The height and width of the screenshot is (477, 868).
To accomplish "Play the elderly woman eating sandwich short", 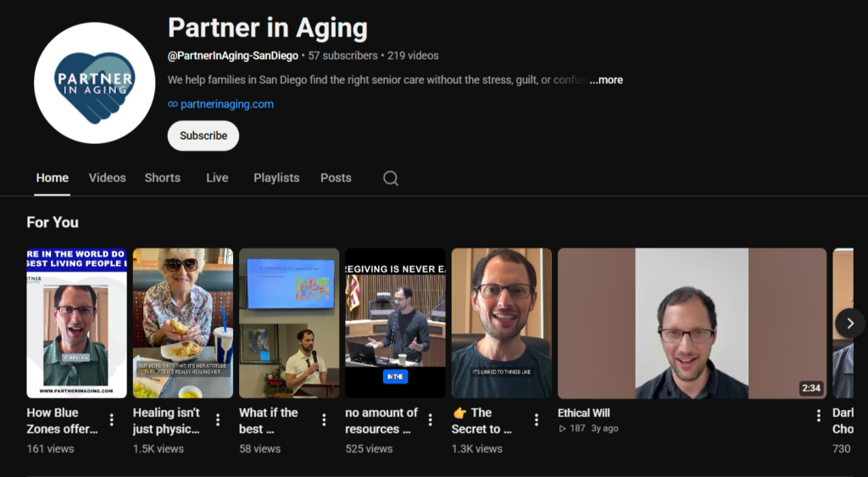I will tap(183, 323).
